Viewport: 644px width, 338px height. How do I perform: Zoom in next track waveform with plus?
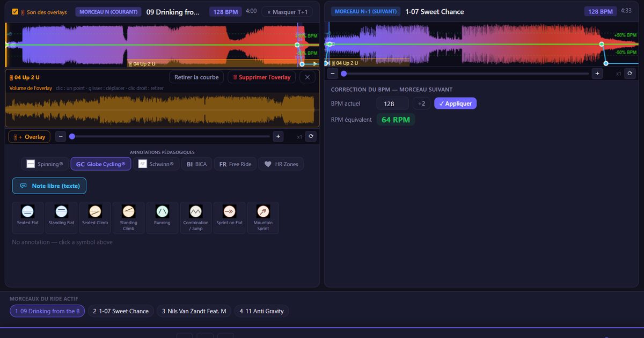tap(597, 74)
